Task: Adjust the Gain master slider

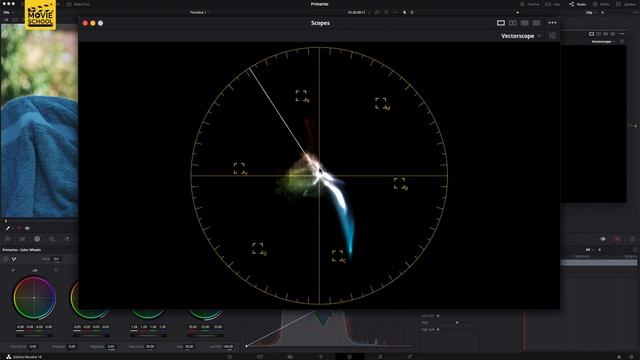Action: coord(148,336)
